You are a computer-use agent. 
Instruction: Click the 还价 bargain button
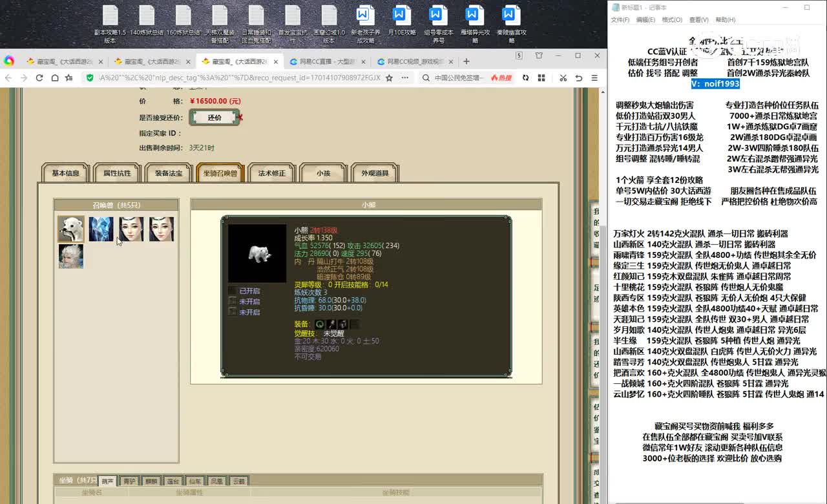coord(215,118)
